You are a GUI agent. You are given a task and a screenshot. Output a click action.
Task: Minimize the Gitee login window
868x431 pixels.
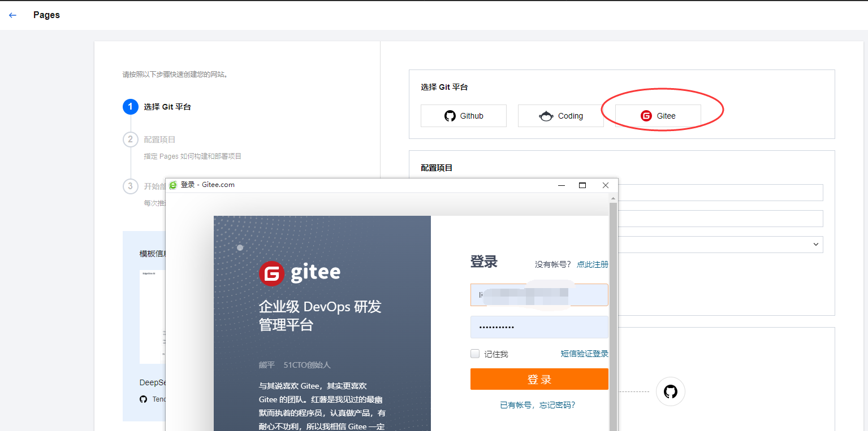point(562,185)
